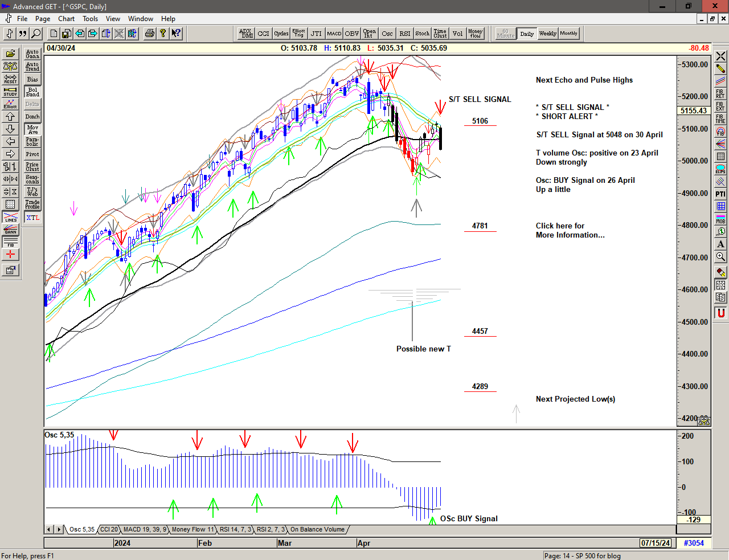
Task: Click the RSI indicator button
Action: pyautogui.click(x=404, y=34)
